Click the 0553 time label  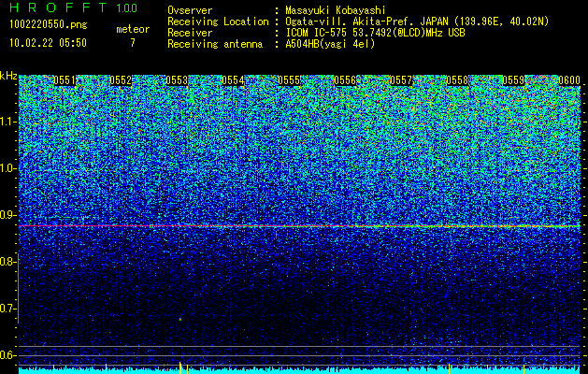tap(177, 80)
